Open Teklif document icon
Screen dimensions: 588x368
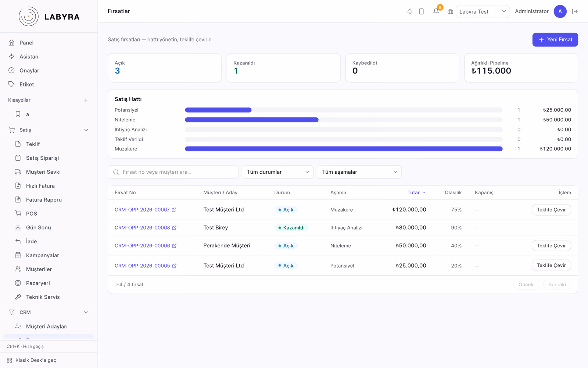[18, 144]
